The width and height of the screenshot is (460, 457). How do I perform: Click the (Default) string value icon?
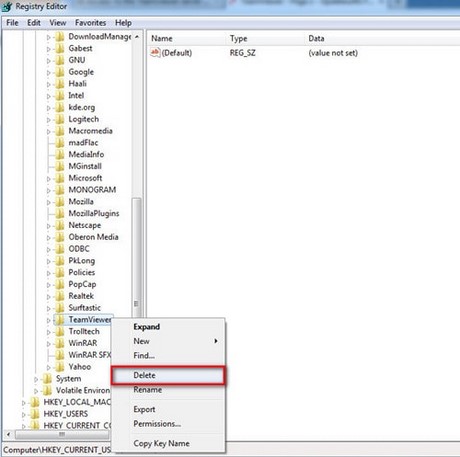coord(155,53)
